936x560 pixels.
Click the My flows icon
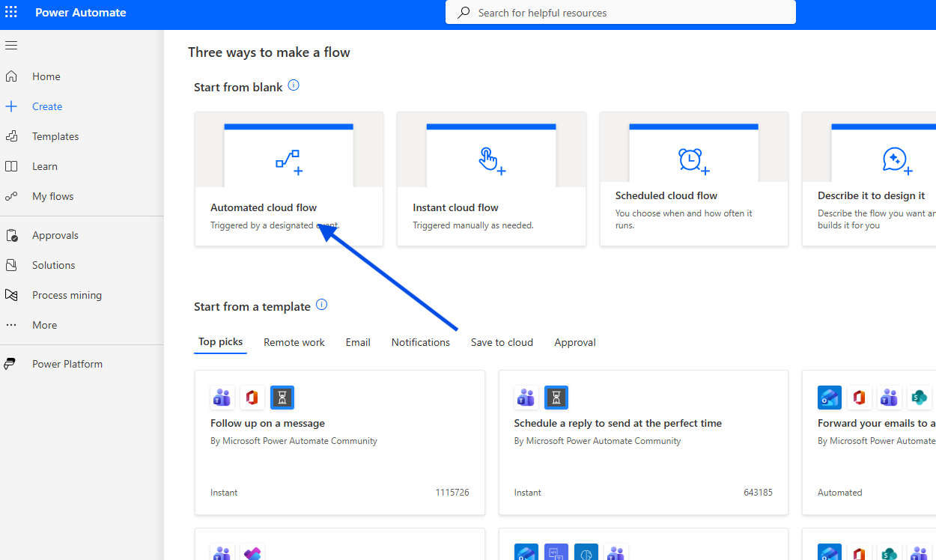tap(11, 196)
